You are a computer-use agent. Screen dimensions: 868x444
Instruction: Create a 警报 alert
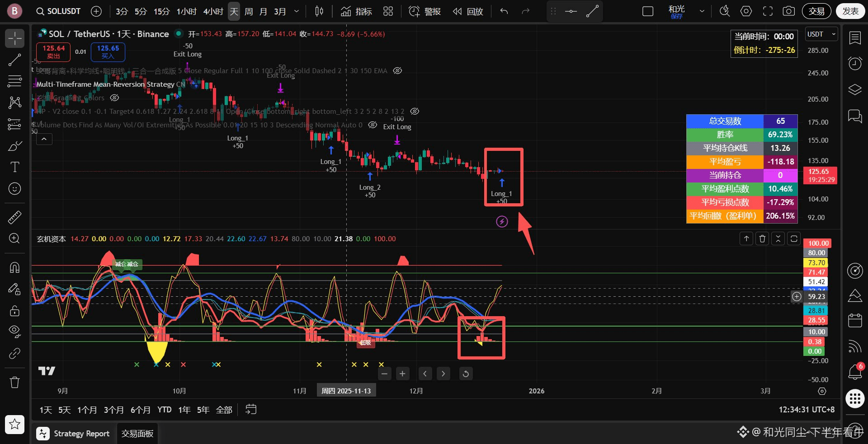coord(425,11)
